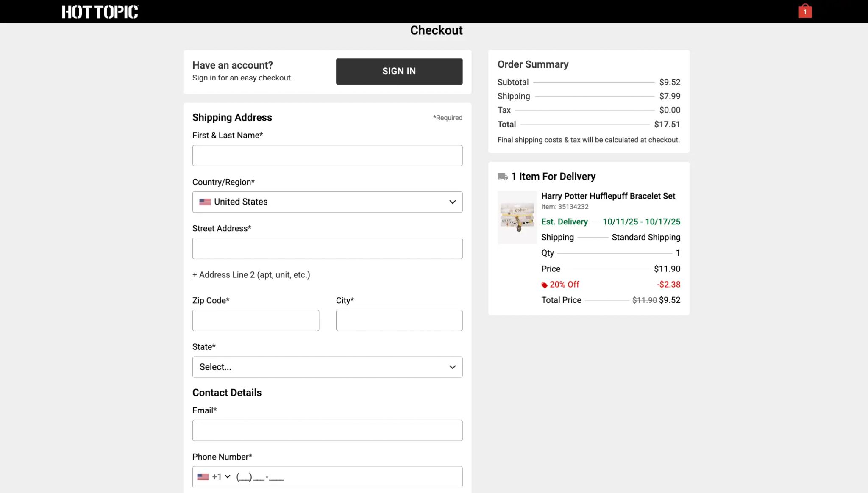Click the Hot Topic logo
The image size is (868, 493).
tap(100, 12)
